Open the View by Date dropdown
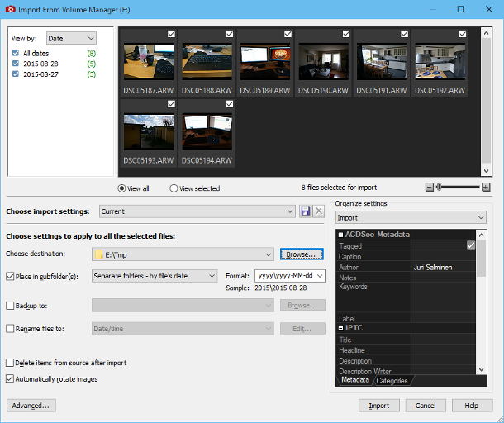This screenshot has width=504, height=423. click(x=71, y=39)
